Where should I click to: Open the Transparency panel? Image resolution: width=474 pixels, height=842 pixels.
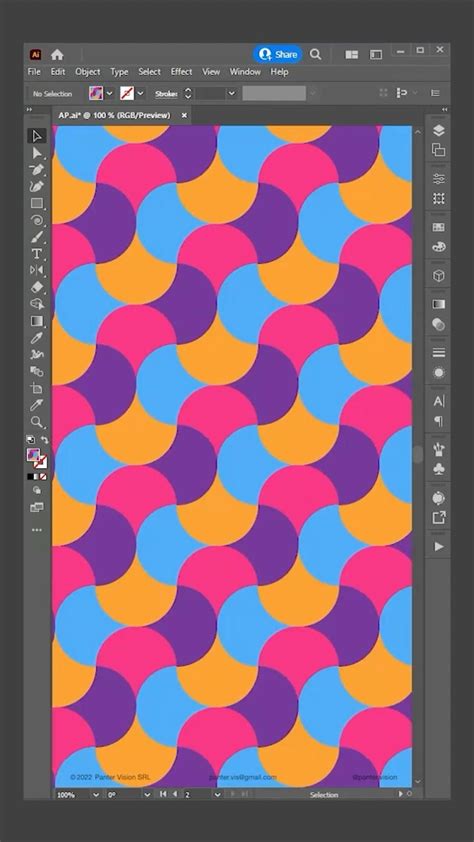click(x=439, y=324)
